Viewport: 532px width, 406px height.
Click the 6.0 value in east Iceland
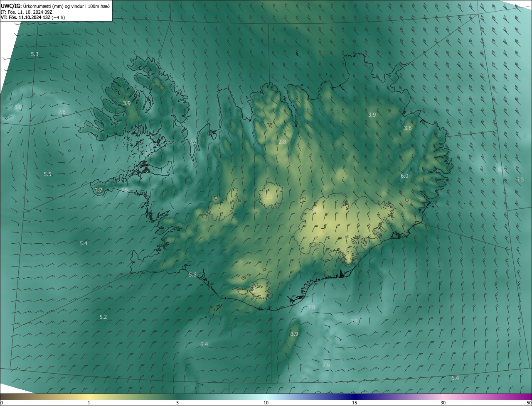[404, 176]
